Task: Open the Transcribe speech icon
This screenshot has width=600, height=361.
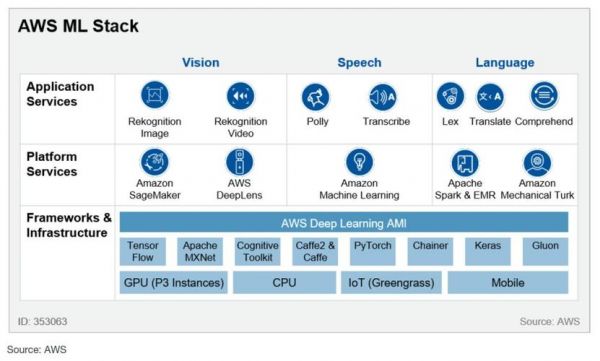Action: click(383, 97)
